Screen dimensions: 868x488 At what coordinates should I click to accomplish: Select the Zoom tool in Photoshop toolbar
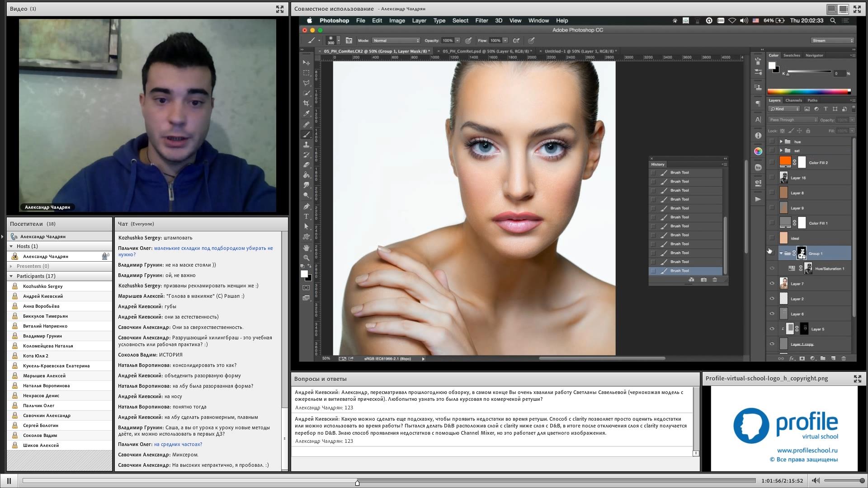[306, 258]
